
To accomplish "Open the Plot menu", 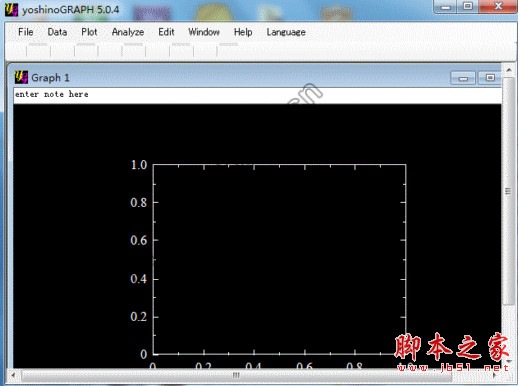I will coord(89,32).
